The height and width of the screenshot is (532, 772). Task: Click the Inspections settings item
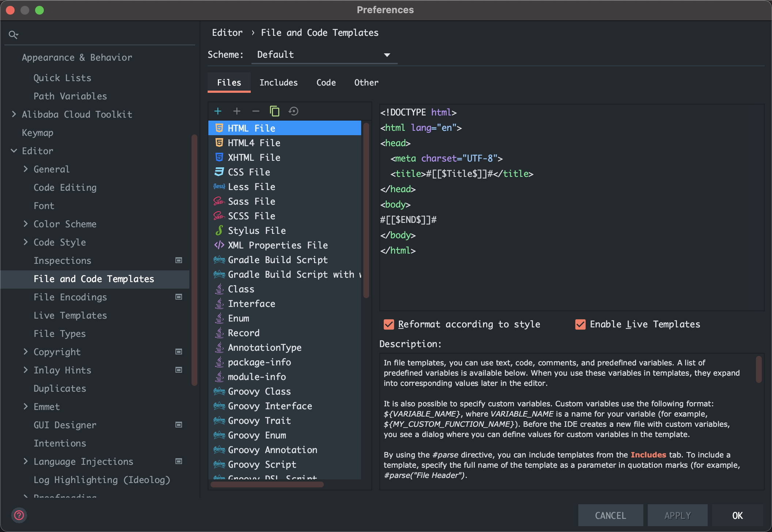(x=63, y=261)
